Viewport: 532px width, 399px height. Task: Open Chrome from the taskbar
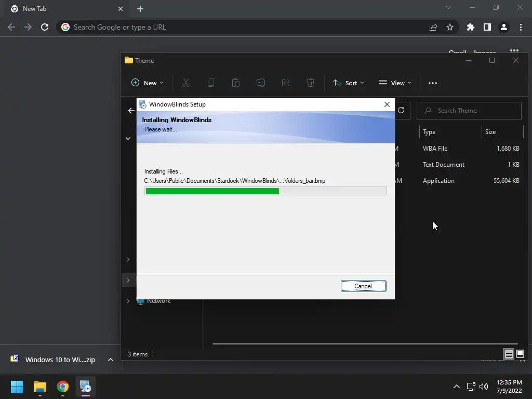[63, 387]
